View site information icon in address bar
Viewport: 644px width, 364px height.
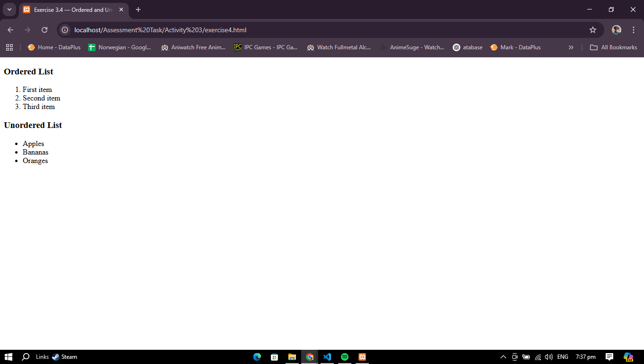[x=65, y=30]
